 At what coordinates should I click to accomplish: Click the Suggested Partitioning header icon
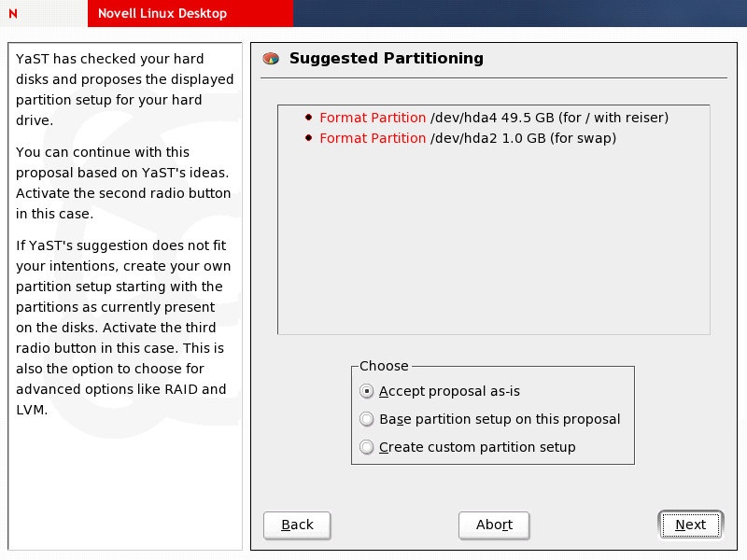[x=271, y=59]
